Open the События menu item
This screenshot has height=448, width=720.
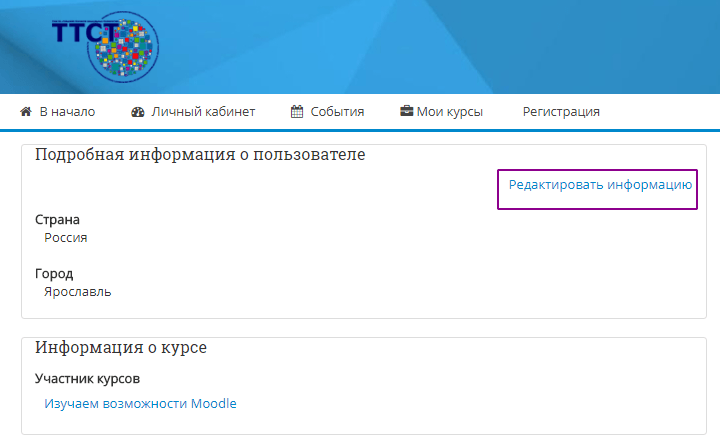336,112
